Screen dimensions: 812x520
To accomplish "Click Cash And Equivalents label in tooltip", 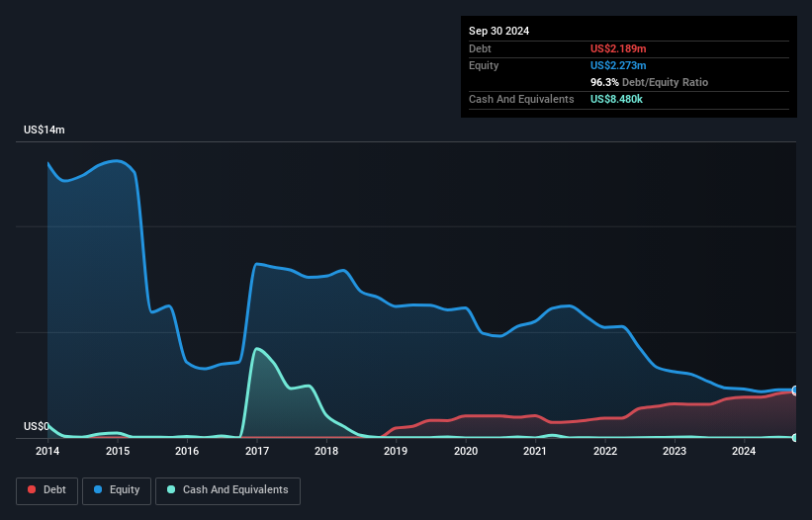I will pos(521,99).
